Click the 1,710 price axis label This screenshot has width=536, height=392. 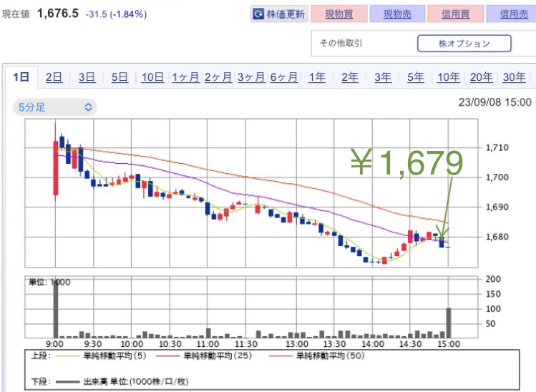tap(497, 147)
